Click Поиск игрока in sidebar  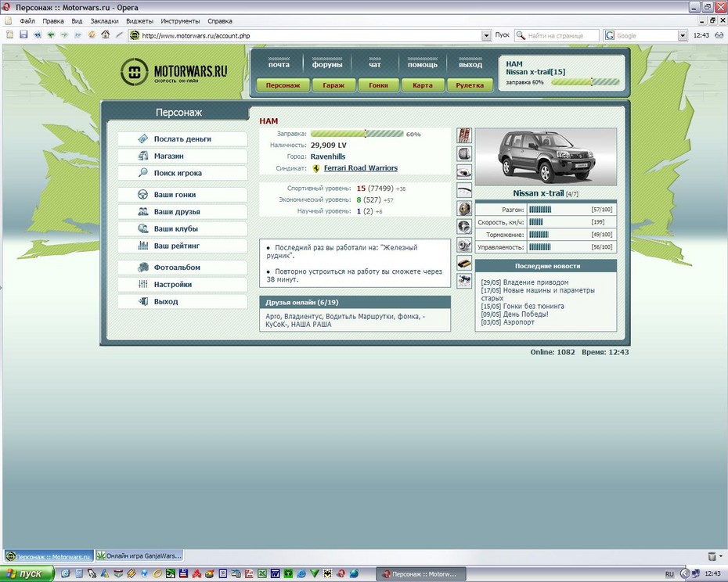182,173
